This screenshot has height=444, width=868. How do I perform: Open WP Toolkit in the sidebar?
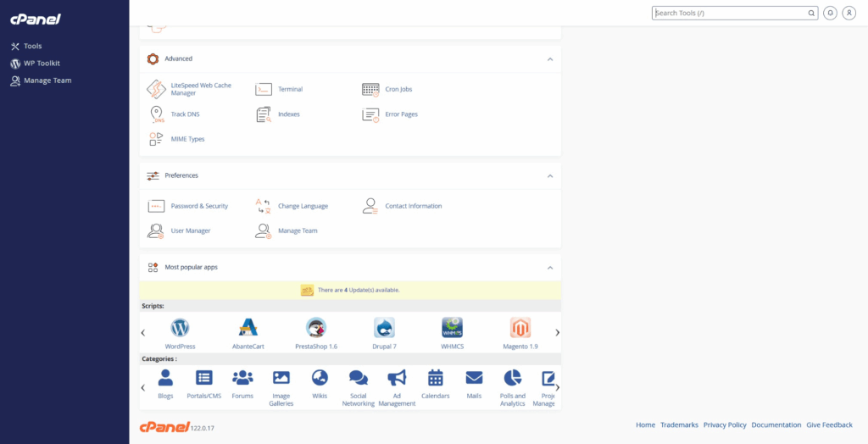click(x=41, y=64)
